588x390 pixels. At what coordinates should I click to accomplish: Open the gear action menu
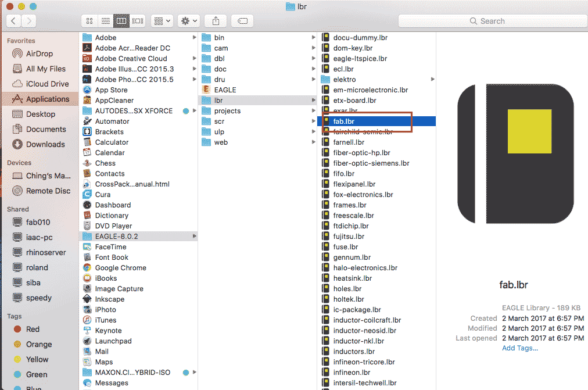(189, 21)
